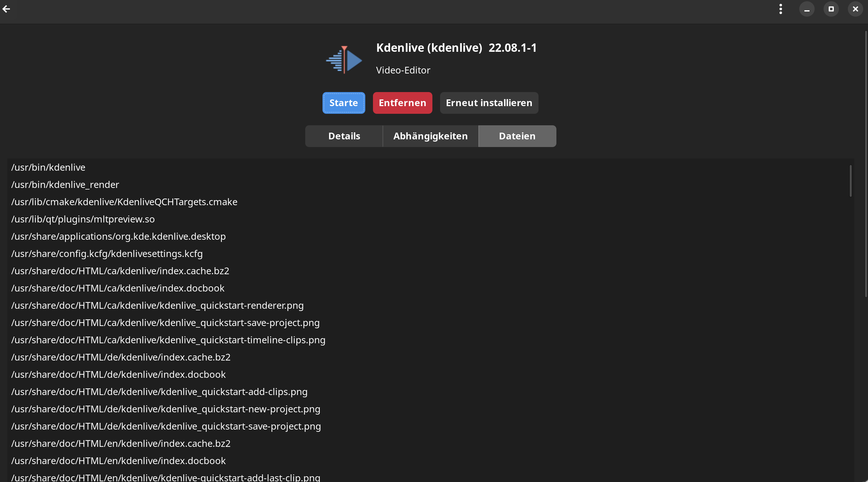Go back using the arrow icon
The image size is (868, 482).
coord(6,9)
